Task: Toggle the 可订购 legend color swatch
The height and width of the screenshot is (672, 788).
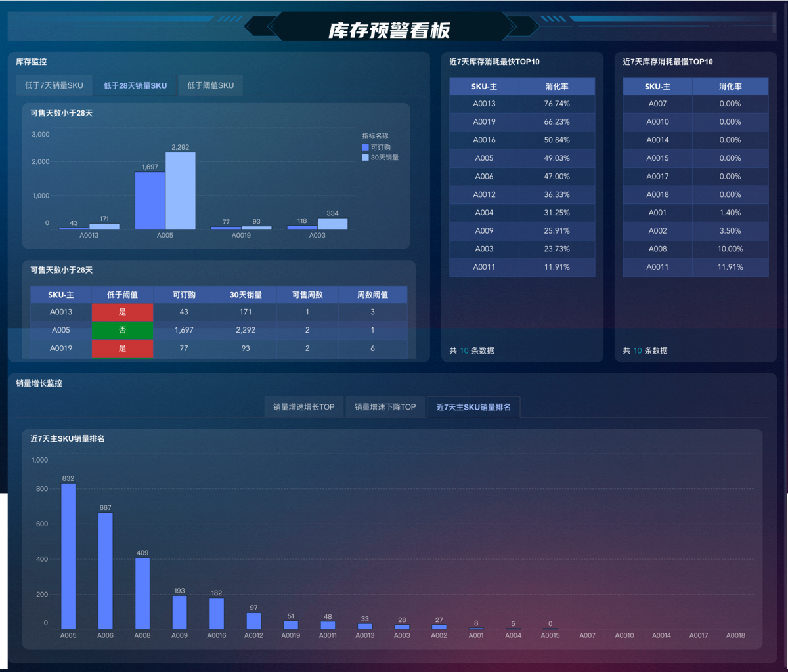Action: click(366, 148)
